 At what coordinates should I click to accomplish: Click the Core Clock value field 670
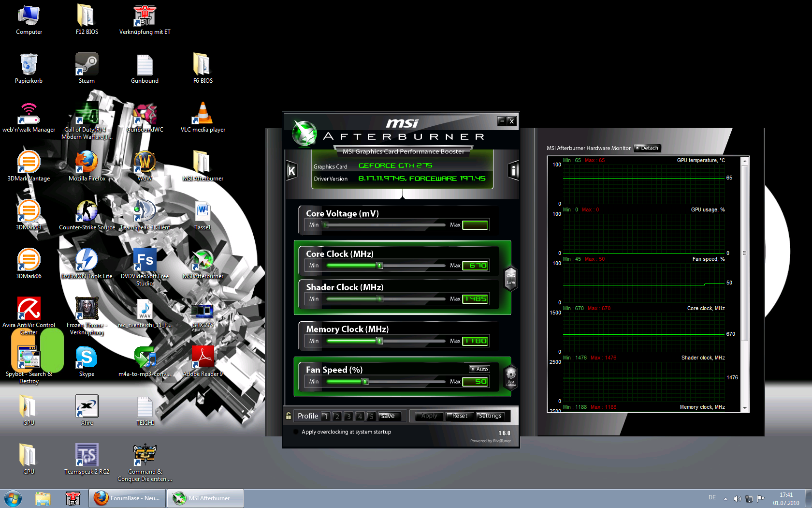[476, 266]
